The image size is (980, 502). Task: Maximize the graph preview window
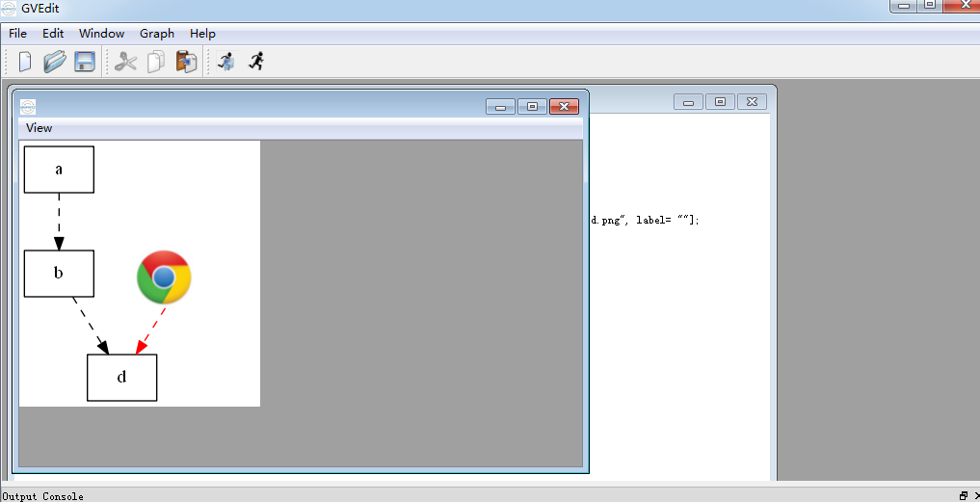tap(533, 107)
